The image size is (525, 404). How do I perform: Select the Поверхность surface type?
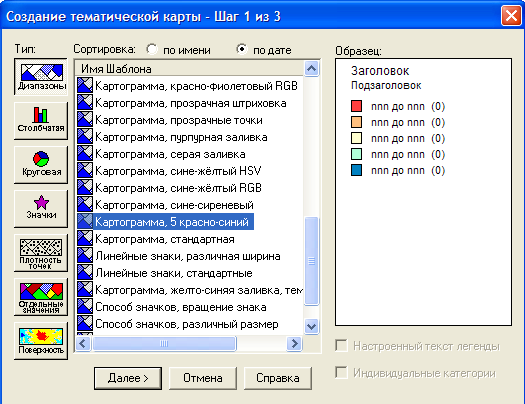(x=41, y=341)
